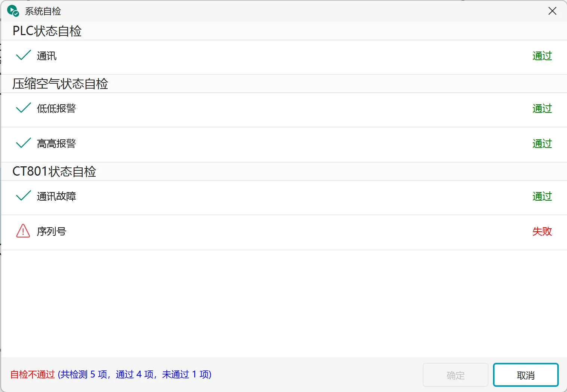This screenshot has height=392, width=567.
Task: Select the CT801状态自检 section header
Action: click(x=54, y=171)
